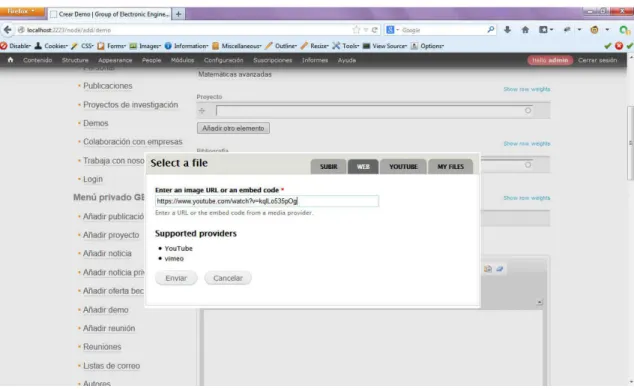Click the reload page icon in address bar

pos(375,30)
